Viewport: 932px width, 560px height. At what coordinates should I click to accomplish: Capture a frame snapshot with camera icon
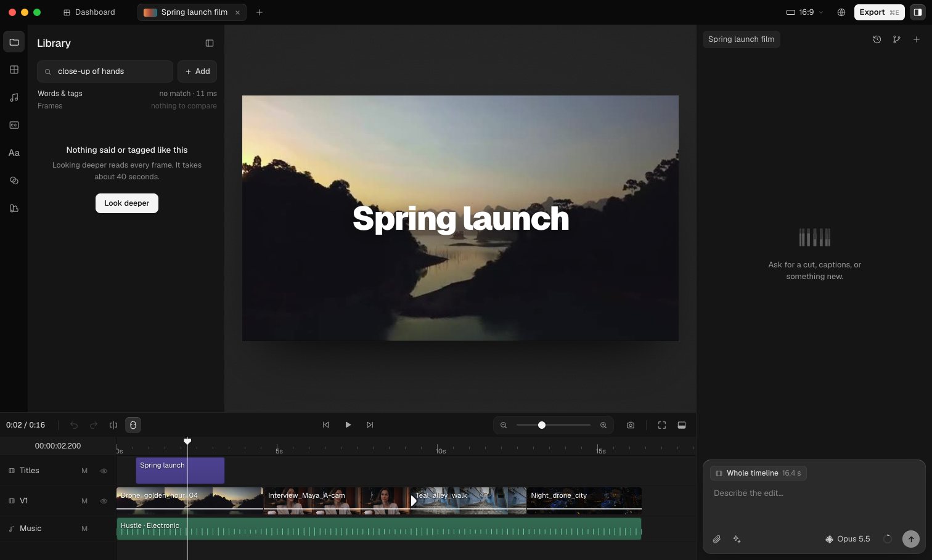(x=631, y=425)
